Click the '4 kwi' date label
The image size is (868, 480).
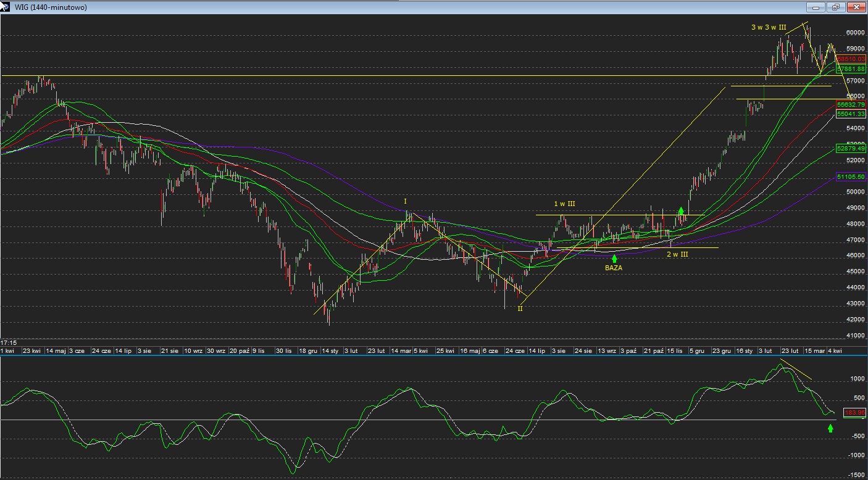pyautogui.click(x=835, y=350)
